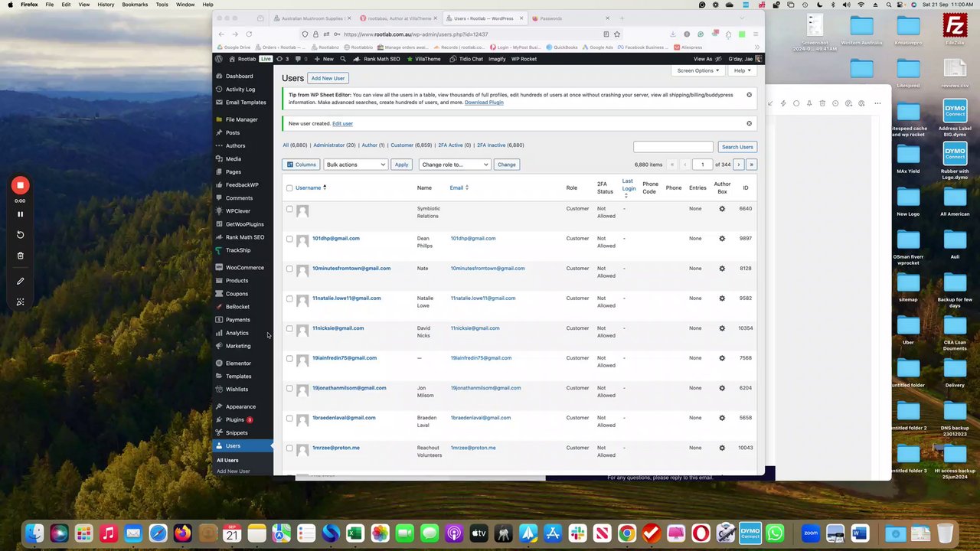Jump to the last page of users
This screenshot has width=980, height=551.
(751, 165)
